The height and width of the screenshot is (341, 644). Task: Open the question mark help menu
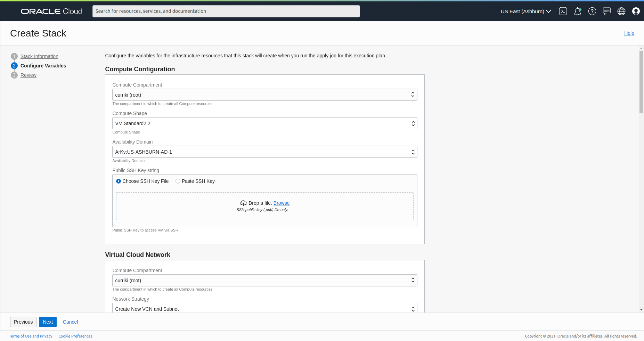(592, 11)
